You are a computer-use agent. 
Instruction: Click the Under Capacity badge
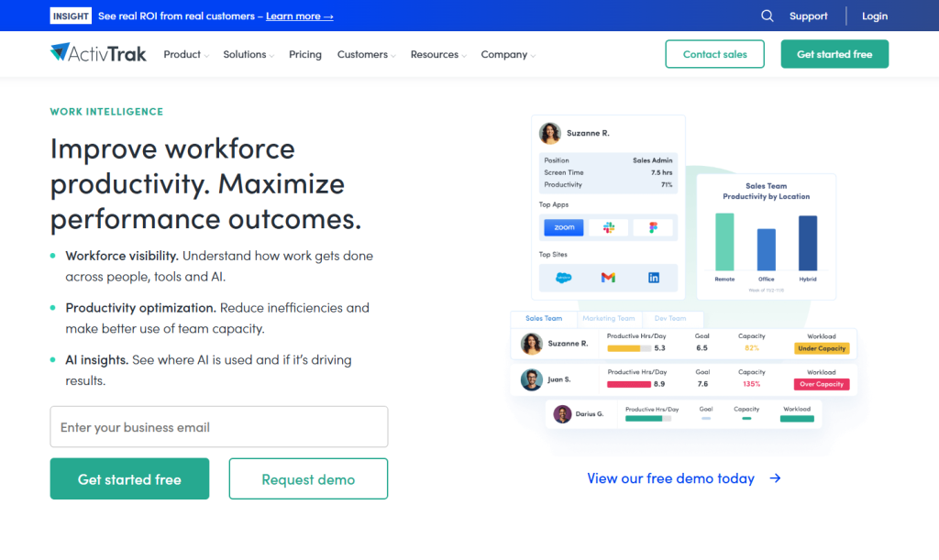point(822,348)
